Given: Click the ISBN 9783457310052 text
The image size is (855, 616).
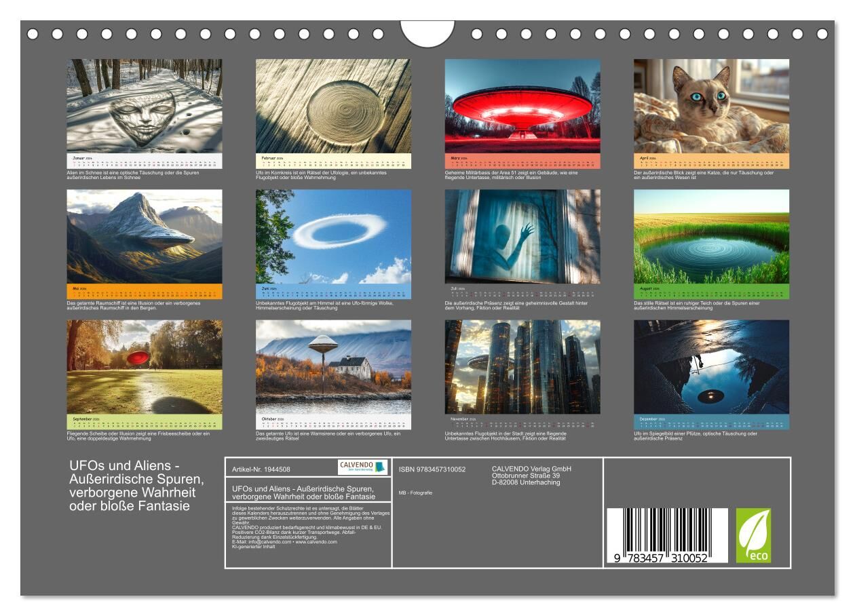Looking at the screenshot, I should 432,469.
